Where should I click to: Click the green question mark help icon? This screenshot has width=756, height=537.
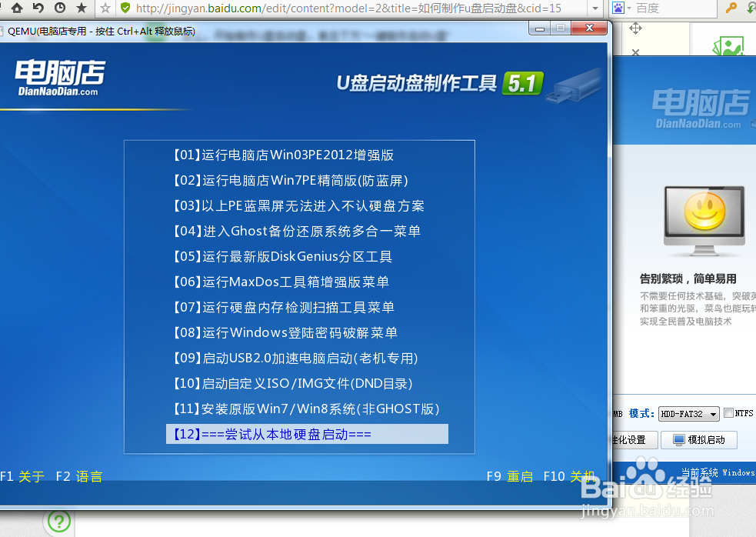click(x=58, y=521)
